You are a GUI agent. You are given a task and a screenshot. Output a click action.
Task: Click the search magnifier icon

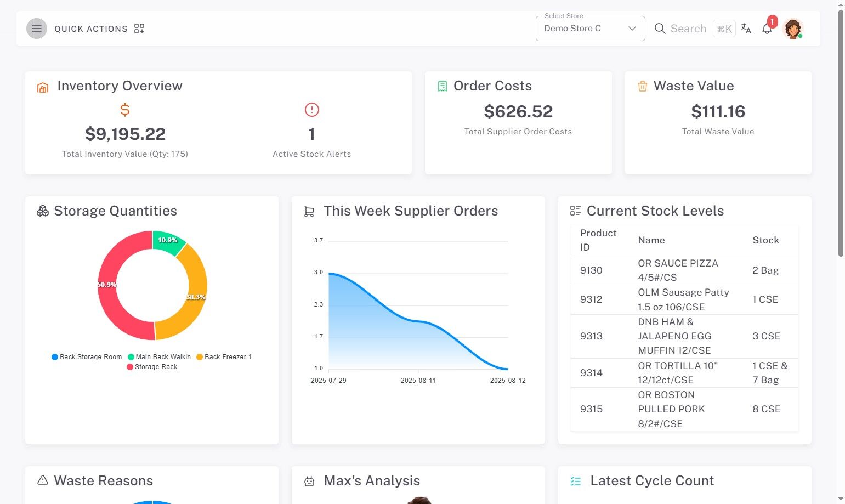[x=660, y=29]
